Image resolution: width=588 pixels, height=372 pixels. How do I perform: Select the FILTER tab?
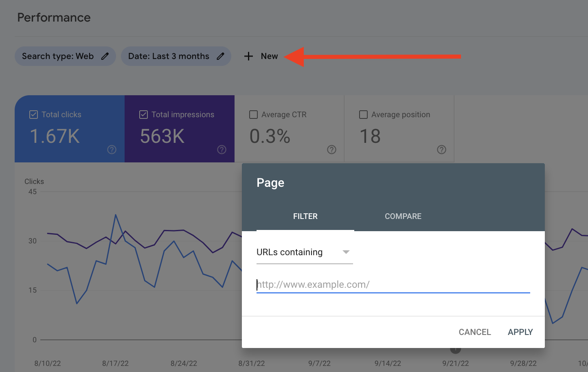point(305,217)
